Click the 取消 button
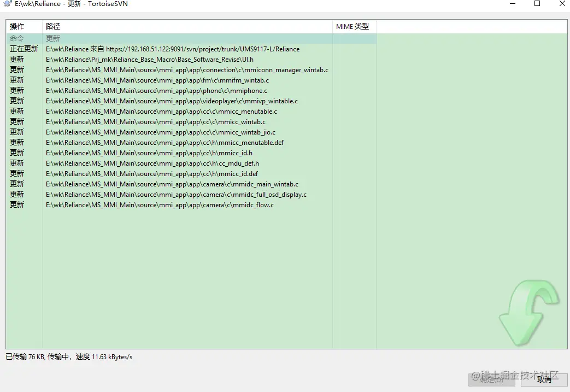Screen dimensions: 570x392 pos(544,379)
